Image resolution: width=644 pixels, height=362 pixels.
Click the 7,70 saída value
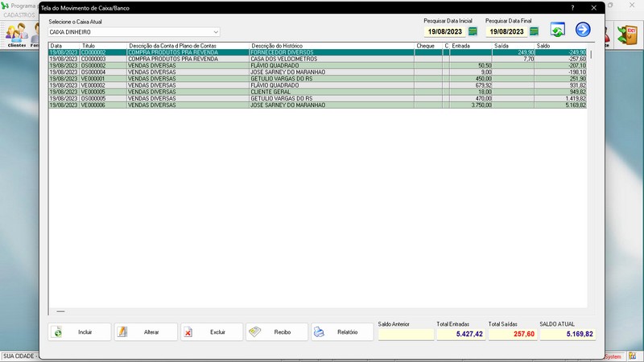pyautogui.click(x=529, y=59)
